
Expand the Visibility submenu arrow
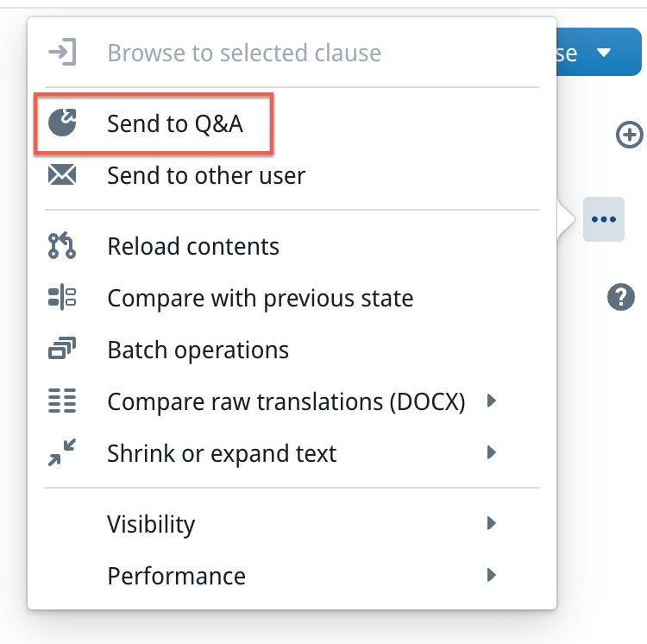tap(491, 523)
